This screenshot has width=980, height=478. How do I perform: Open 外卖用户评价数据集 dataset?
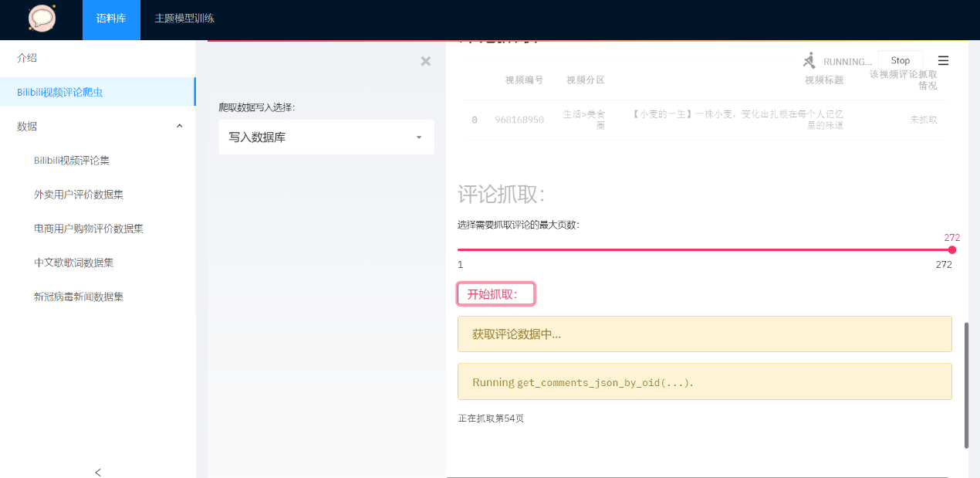(x=79, y=195)
